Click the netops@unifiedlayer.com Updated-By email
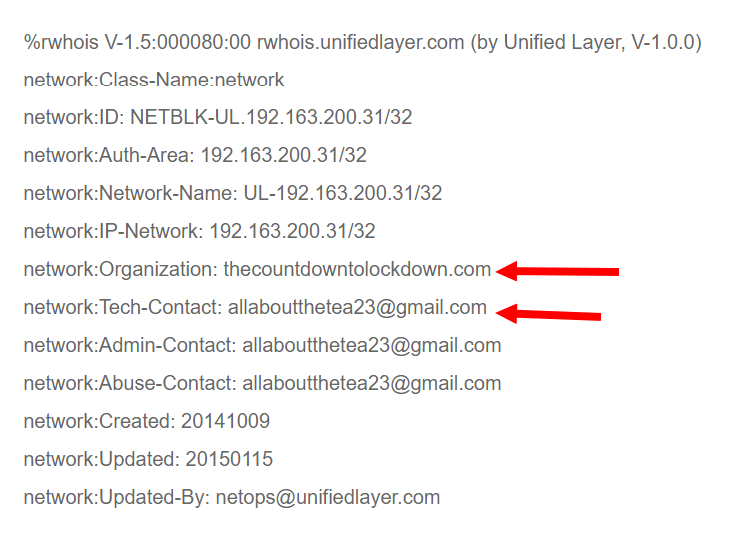 point(327,497)
